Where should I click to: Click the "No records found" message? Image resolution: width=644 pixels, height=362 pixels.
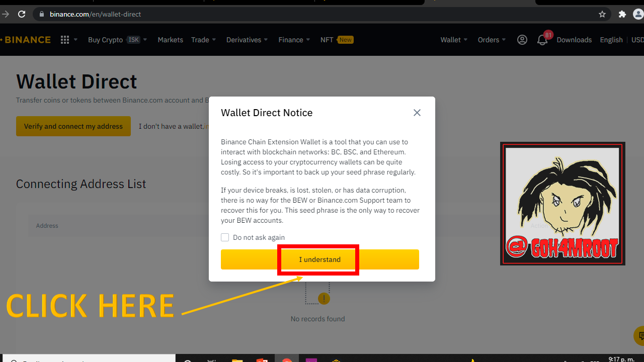318,319
